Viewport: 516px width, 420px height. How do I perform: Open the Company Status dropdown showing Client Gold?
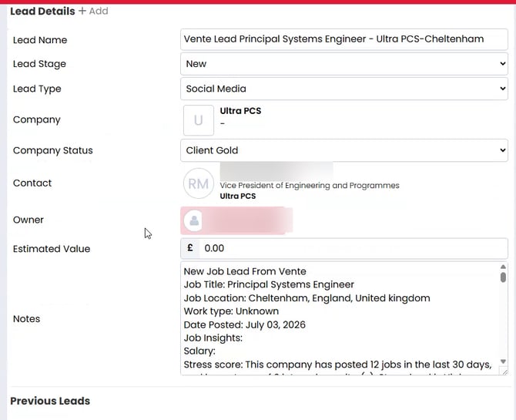[x=344, y=150]
